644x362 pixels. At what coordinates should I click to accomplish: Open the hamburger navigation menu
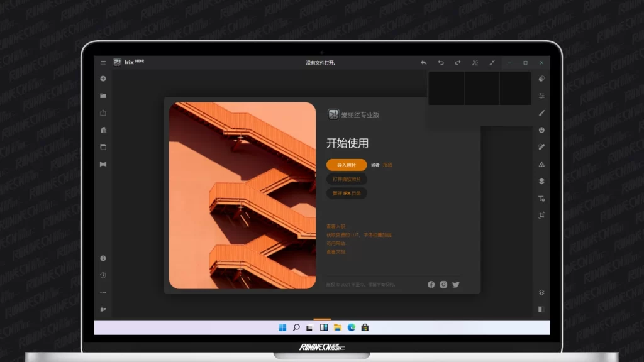pyautogui.click(x=103, y=63)
